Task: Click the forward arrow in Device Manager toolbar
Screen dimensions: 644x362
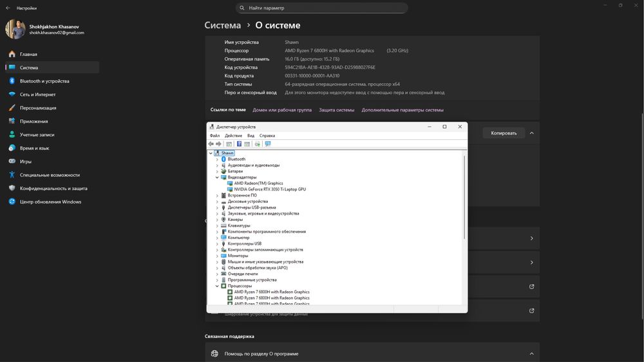Action: [x=218, y=144]
